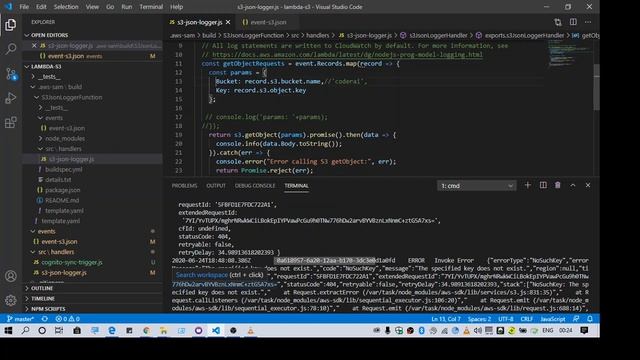Create a new terminal with plus icon

click(x=528, y=185)
